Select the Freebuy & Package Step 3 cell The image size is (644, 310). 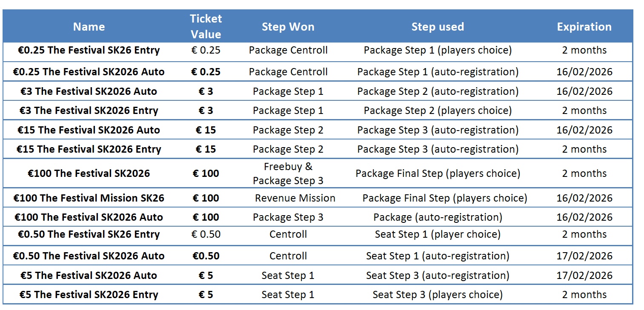click(288, 173)
